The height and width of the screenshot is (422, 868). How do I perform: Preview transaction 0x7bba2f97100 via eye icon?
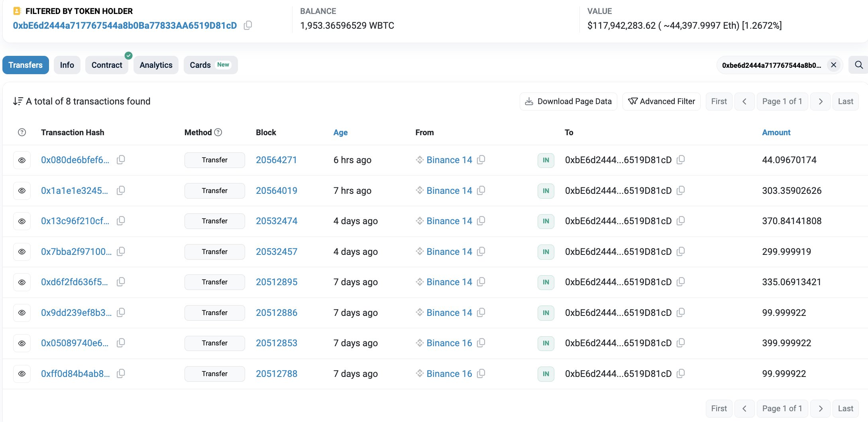[x=22, y=252]
